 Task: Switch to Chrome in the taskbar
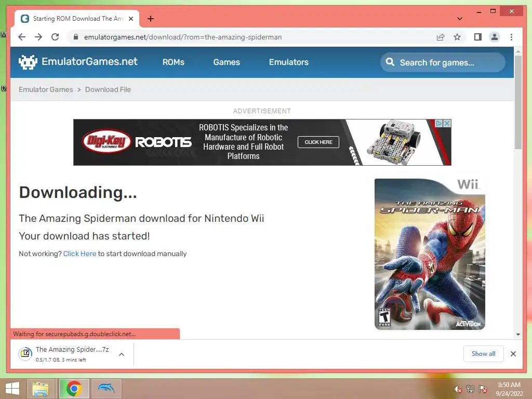click(74, 389)
